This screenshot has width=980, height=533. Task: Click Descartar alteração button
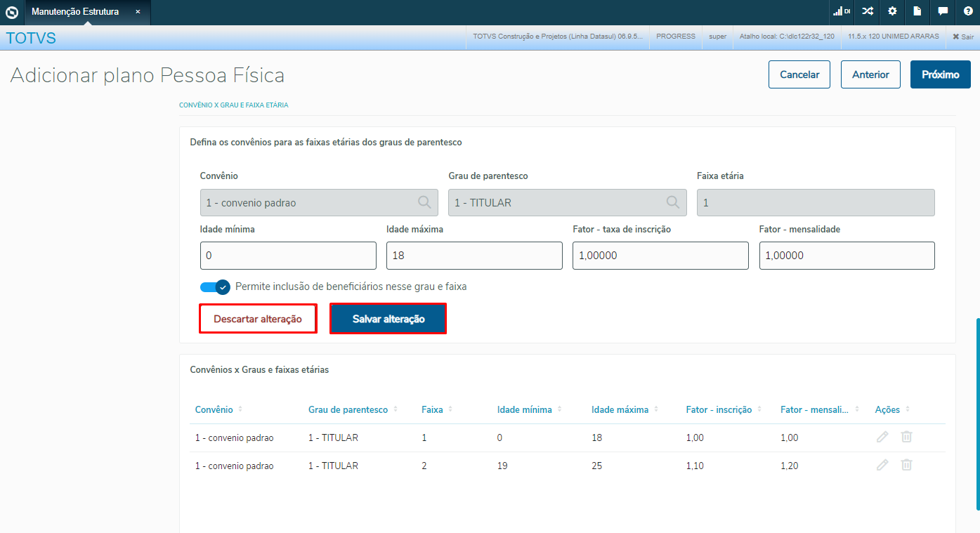(x=258, y=319)
